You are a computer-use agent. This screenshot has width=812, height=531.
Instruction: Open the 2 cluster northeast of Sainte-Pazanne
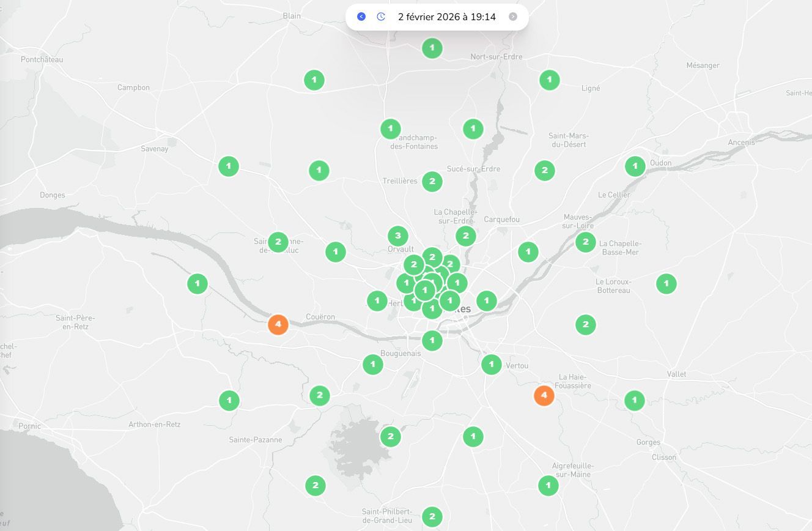[320, 395]
